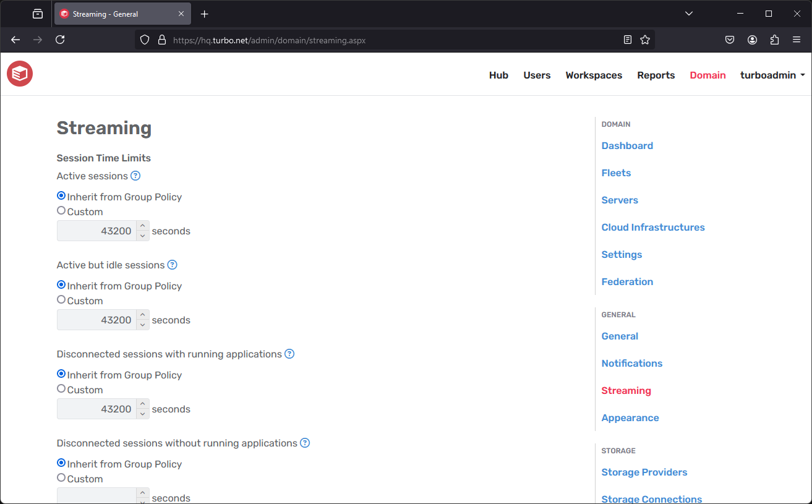Open the browser extensions icon
The width and height of the screenshot is (812, 504).
774,39
